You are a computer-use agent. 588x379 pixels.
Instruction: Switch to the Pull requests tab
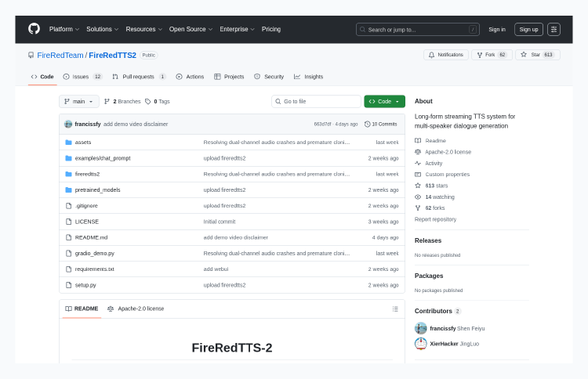[138, 77]
